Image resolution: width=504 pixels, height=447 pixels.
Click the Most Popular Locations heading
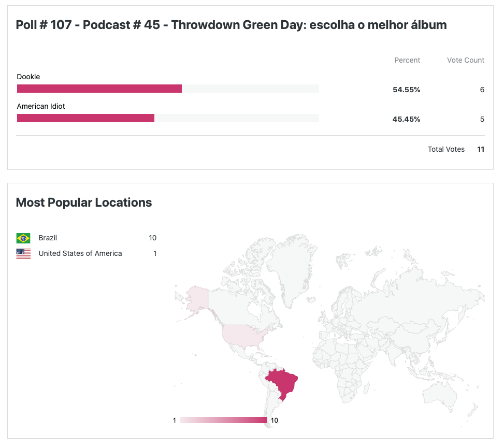pyautogui.click(x=84, y=203)
